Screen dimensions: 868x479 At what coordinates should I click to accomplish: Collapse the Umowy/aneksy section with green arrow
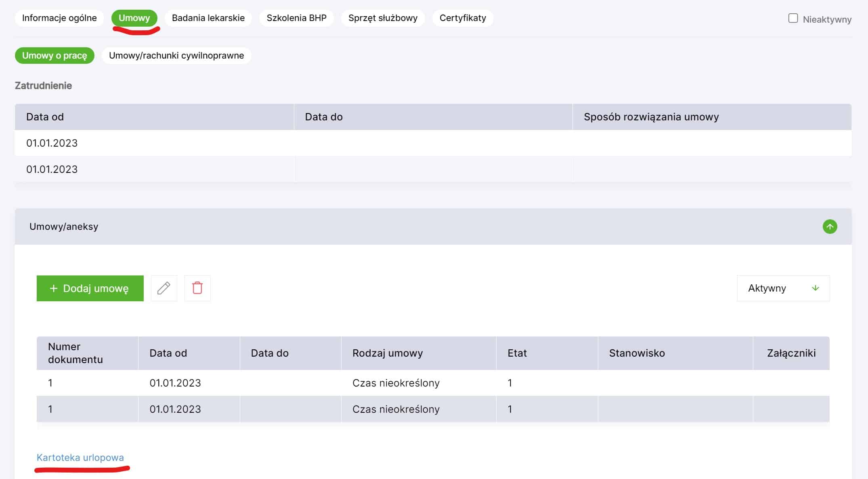click(830, 227)
